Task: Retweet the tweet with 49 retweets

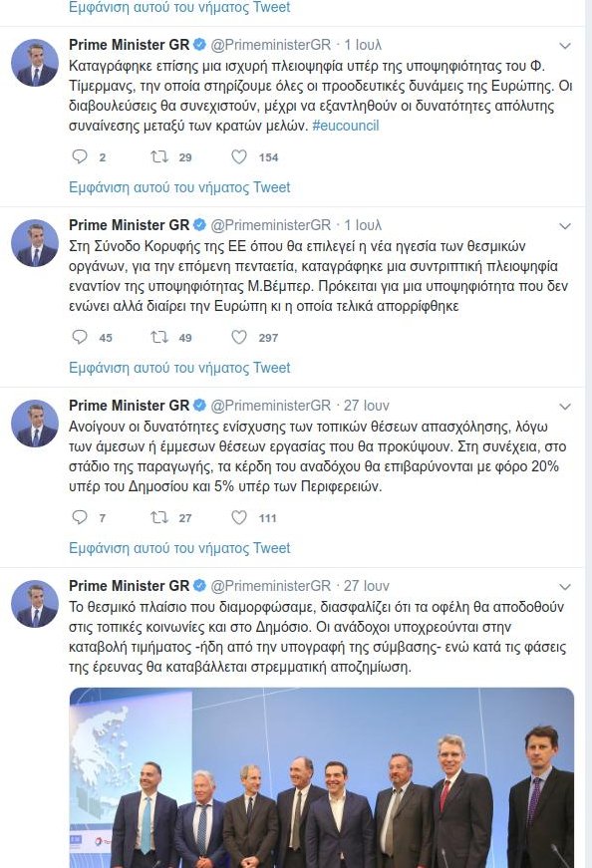Action: click(x=159, y=337)
